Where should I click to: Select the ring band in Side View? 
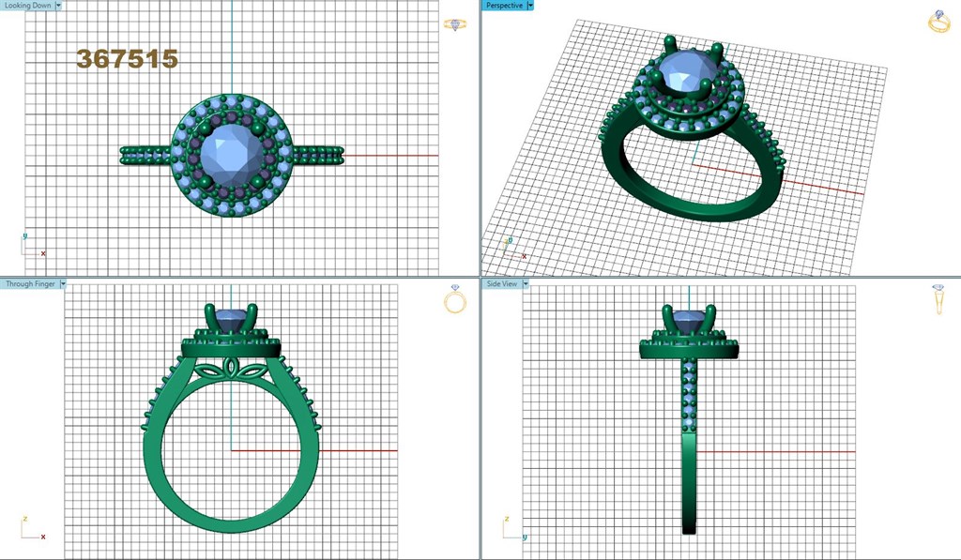click(x=689, y=484)
